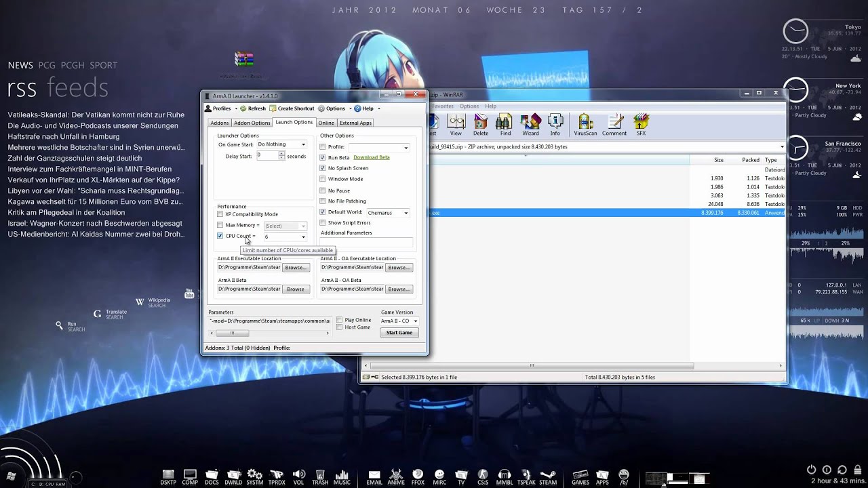Viewport: 868px width, 488px height.
Task: Click the Additional Parameters input field
Action: [366, 242]
